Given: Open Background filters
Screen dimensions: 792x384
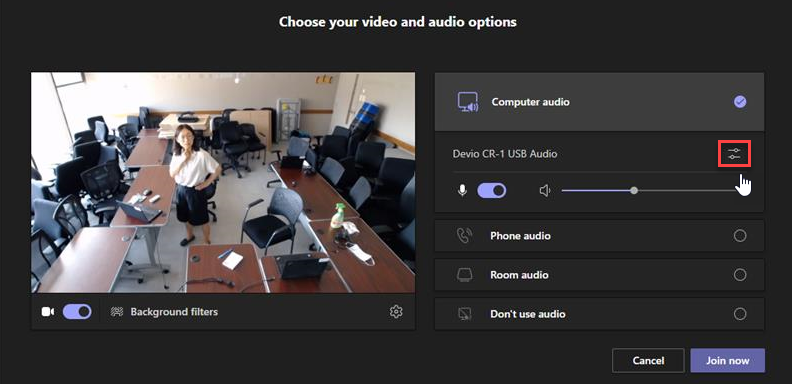Looking at the screenshot, I should (174, 312).
